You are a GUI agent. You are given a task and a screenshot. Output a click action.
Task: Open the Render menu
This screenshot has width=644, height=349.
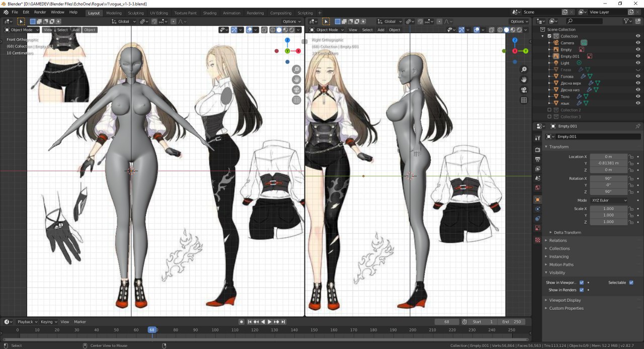coord(40,12)
